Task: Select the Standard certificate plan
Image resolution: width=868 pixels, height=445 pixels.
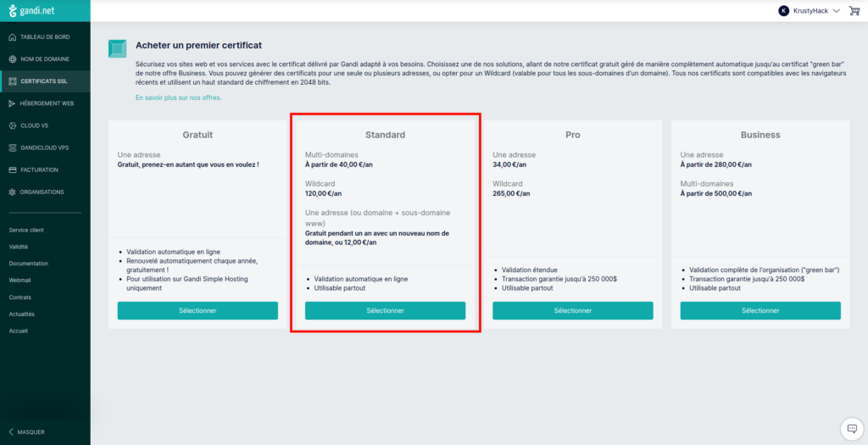Action: [386, 310]
